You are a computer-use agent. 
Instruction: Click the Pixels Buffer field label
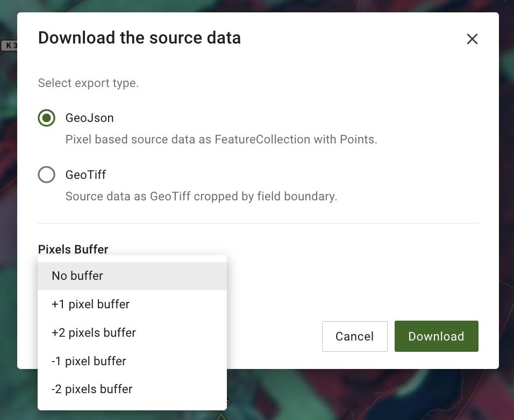point(73,249)
